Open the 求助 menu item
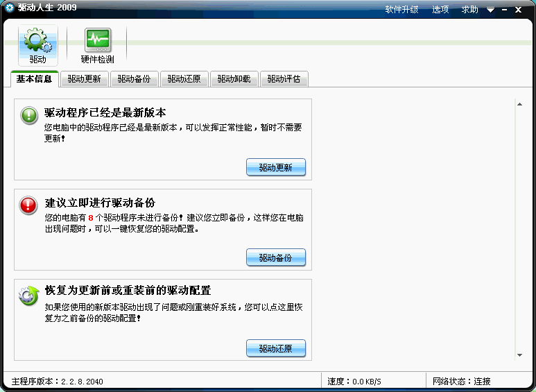Screen dimensions: 536x392 point(469,10)
